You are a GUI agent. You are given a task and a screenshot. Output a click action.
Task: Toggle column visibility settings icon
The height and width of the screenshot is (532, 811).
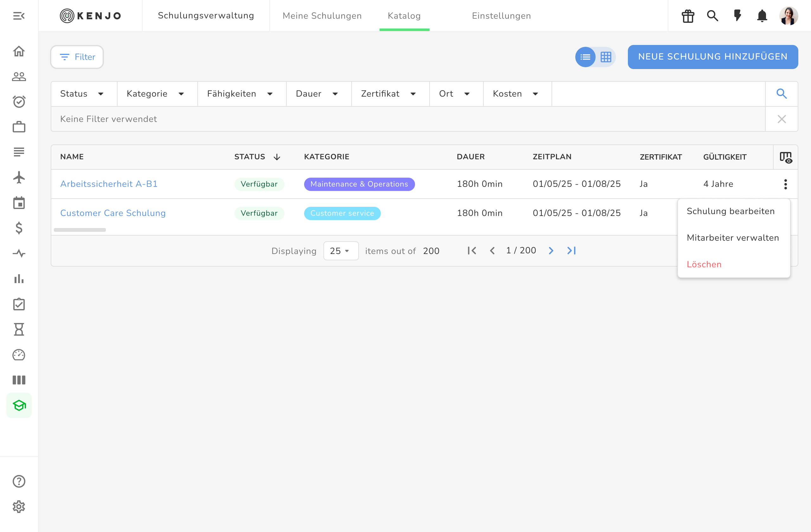pyautogui.click(x=785, y=157)
